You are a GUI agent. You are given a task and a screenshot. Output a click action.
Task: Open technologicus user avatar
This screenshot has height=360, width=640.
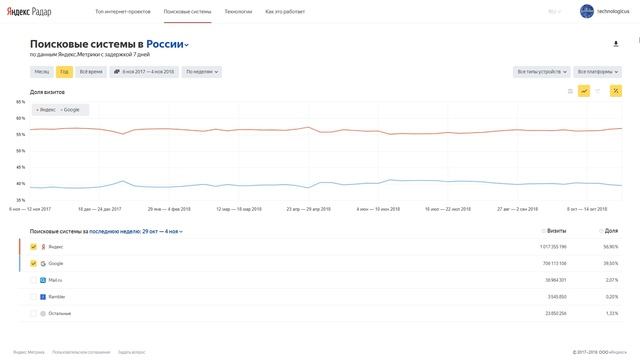coord(587,11)
